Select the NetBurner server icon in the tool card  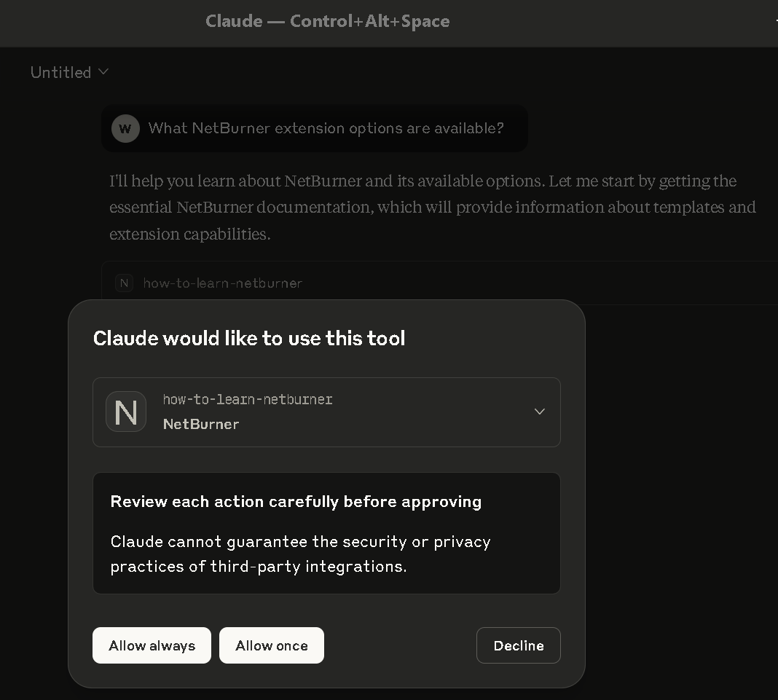[126, 412]
